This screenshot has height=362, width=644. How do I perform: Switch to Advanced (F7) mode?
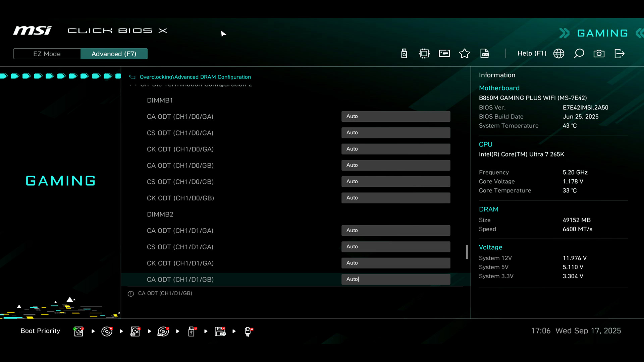pos(114,54)
